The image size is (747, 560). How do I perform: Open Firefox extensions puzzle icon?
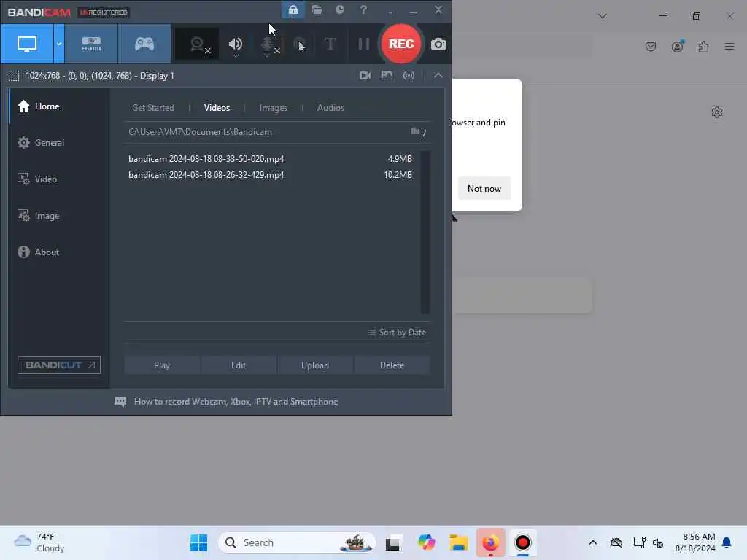point(704,47)
